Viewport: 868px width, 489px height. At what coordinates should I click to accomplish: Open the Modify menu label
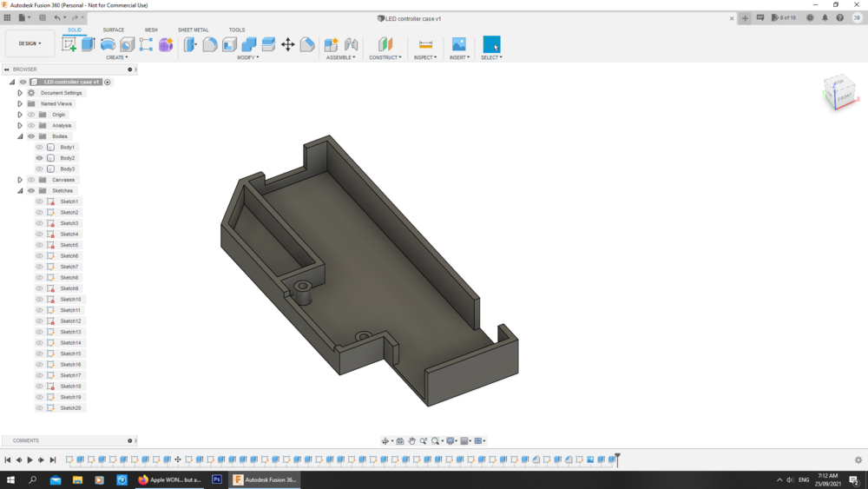click(247, 57)
